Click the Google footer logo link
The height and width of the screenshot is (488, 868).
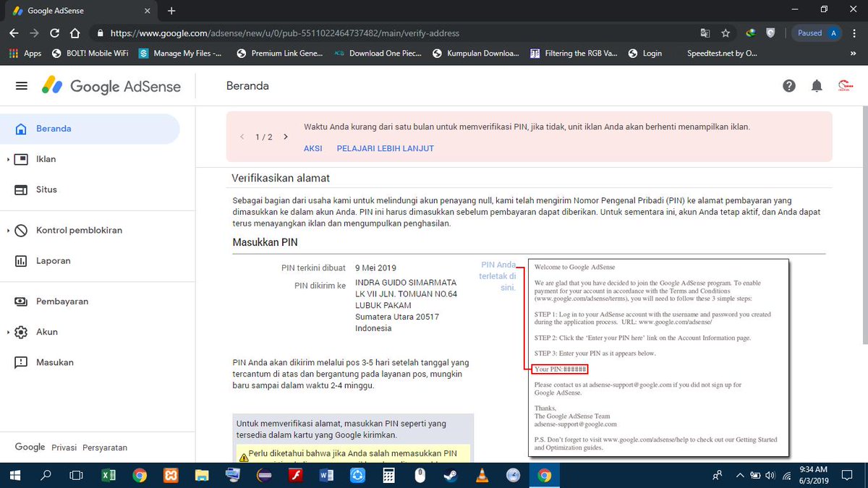click(30, 448)
